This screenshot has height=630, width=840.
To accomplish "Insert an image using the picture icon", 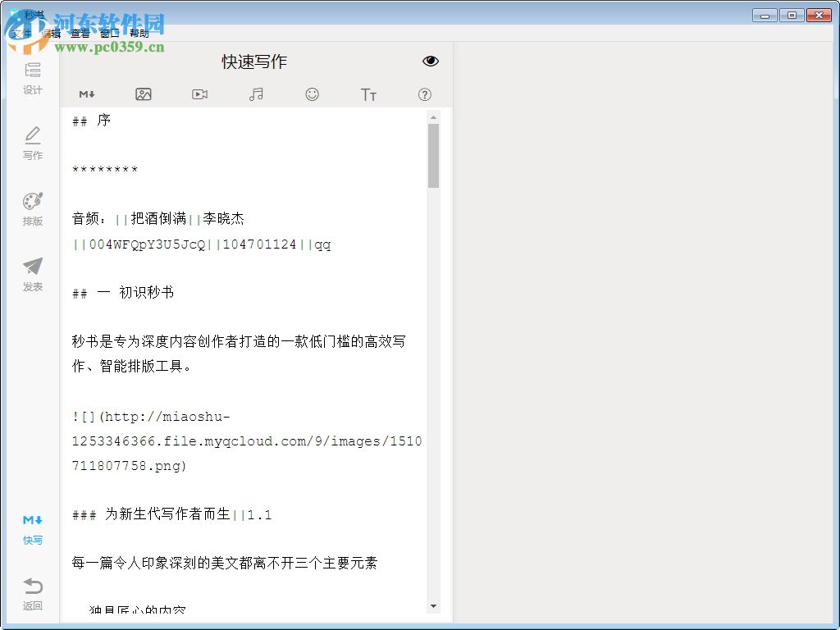I will (144, 94).
